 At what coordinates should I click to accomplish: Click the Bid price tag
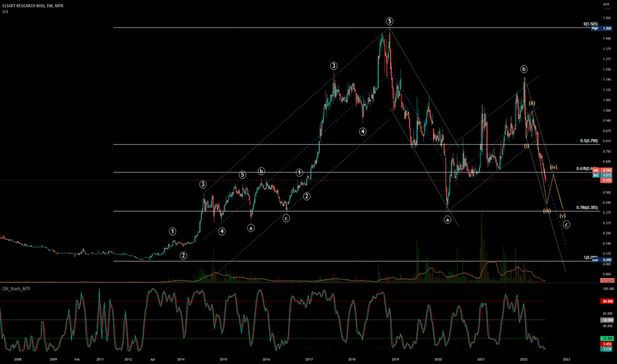[602, 175]
